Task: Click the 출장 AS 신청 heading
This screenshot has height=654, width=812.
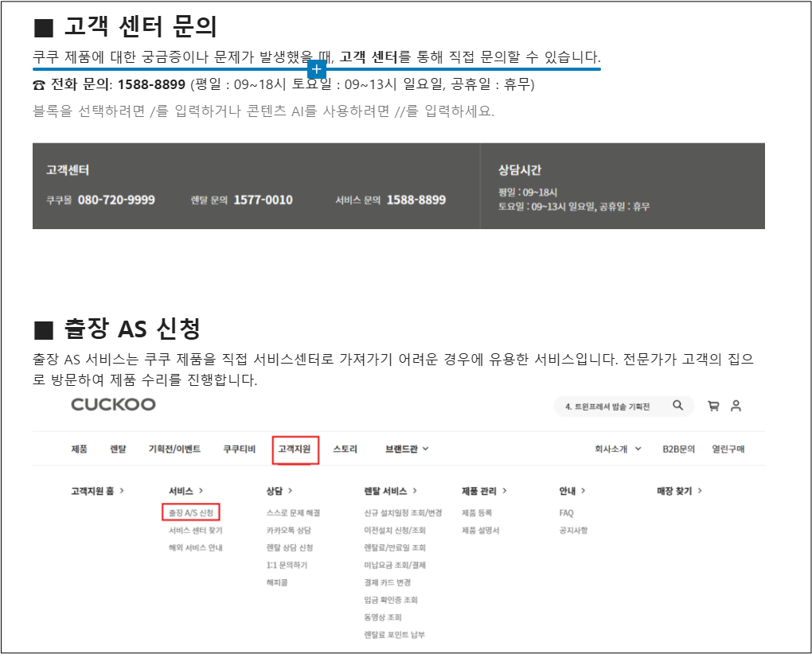Action: pyautogui.click(x=117, y=328)
